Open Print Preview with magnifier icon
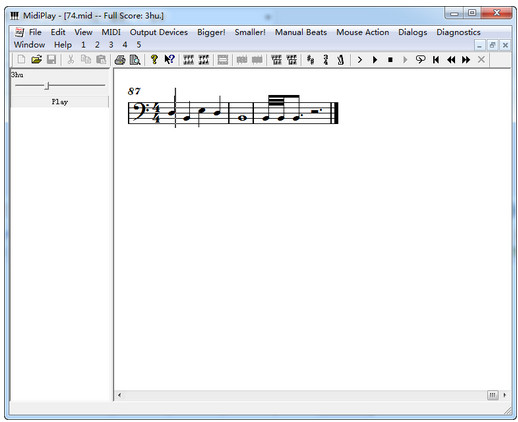 pos(135,60)
